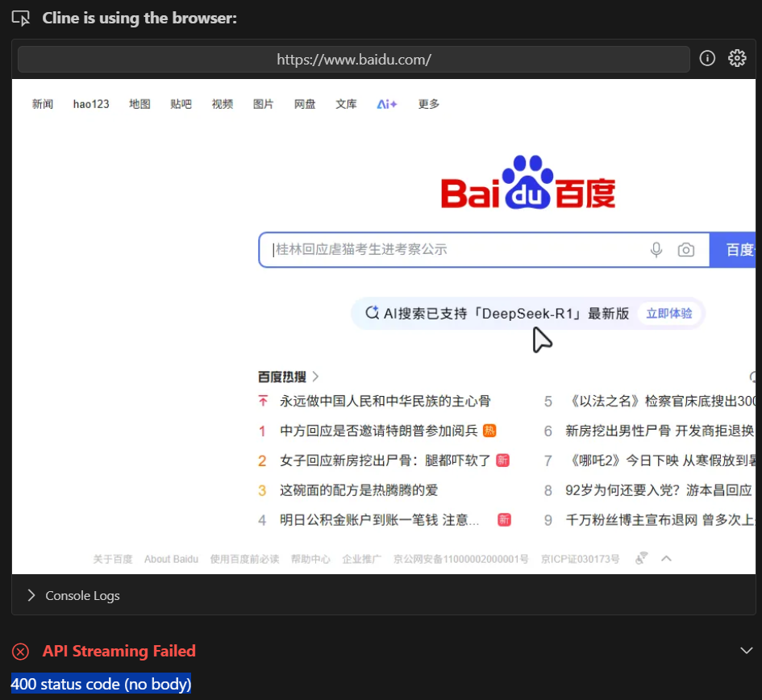Viewport: 762px width, 700px height.
Task: Open hao123 in the top navigation
Action: tap(91, 104)
